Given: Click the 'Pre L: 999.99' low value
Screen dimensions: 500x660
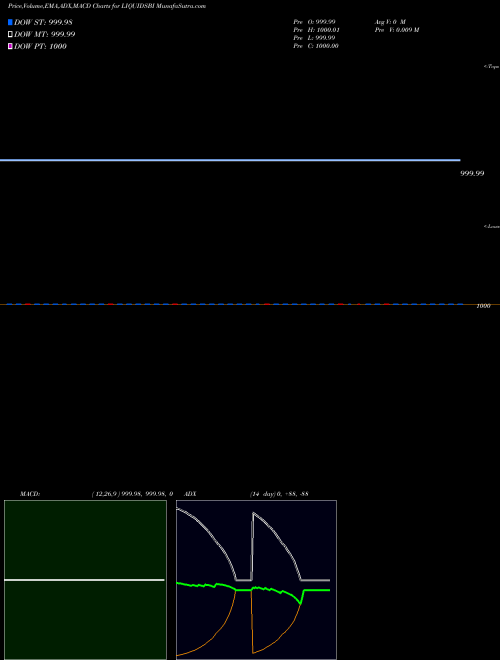Looking at the screenshot, I should click(314, 38).
